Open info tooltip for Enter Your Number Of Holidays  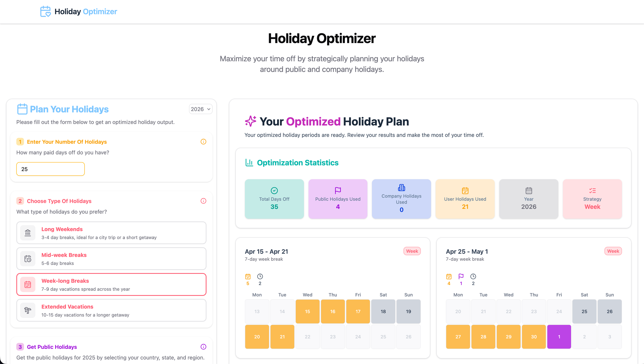click(x=203, y=142)
